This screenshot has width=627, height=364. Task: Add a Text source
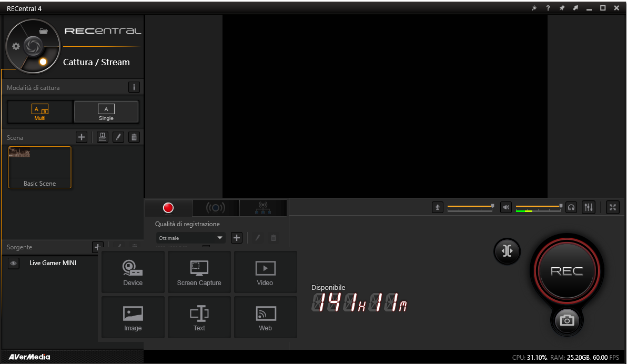199,317
